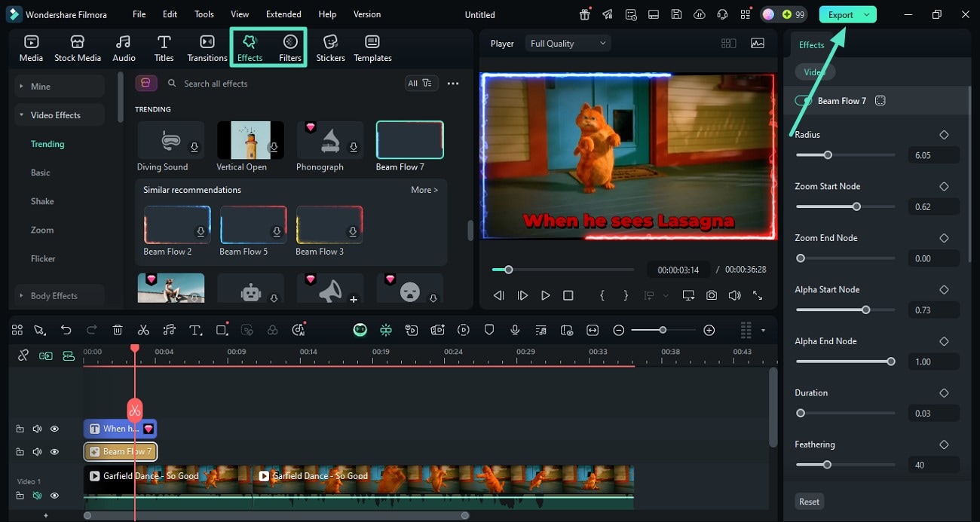The height and width of the screenshot is (522, 980).
Task: Select the Diving Sound effect thumbnail
Action: coord(171,140)
